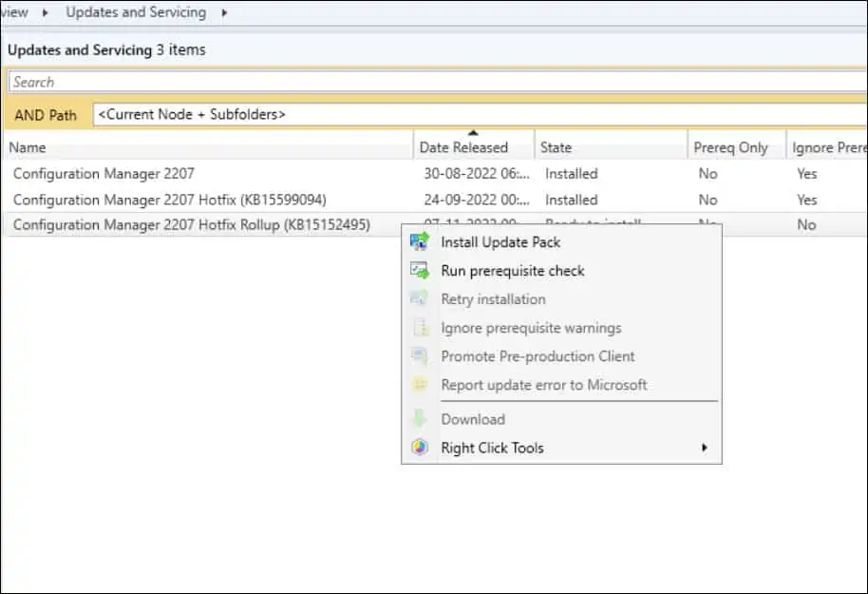
Task: Click the Right Click Tools colorful icon
Action: coord(419,447)
